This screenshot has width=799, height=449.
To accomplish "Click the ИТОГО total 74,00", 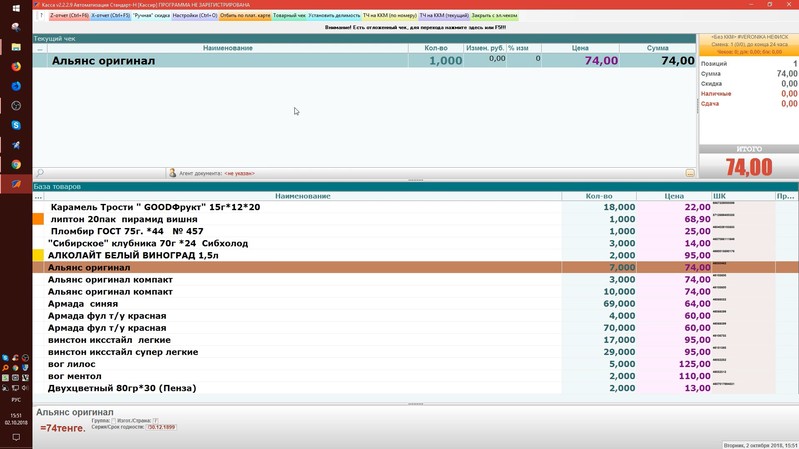I will (x=749, y=167).
